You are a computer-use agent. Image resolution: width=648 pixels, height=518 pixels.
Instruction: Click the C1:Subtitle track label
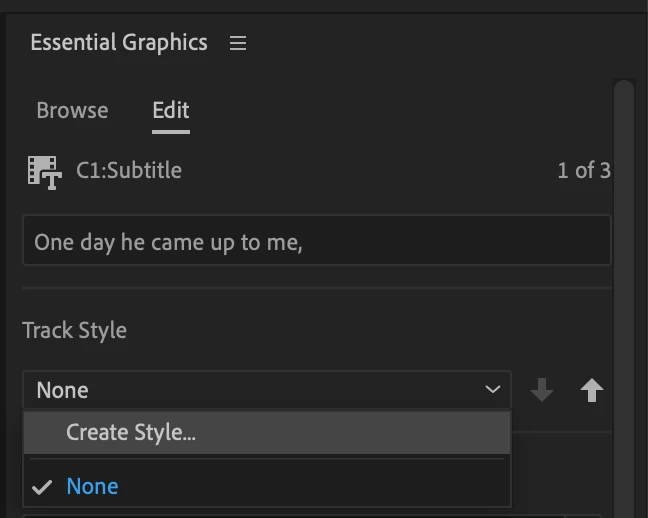pyautogui.click(x=129, y=170)
